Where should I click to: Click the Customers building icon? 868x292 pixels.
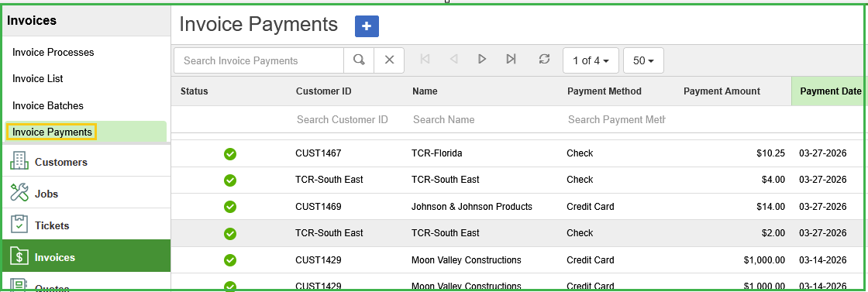tap(19, 161)
